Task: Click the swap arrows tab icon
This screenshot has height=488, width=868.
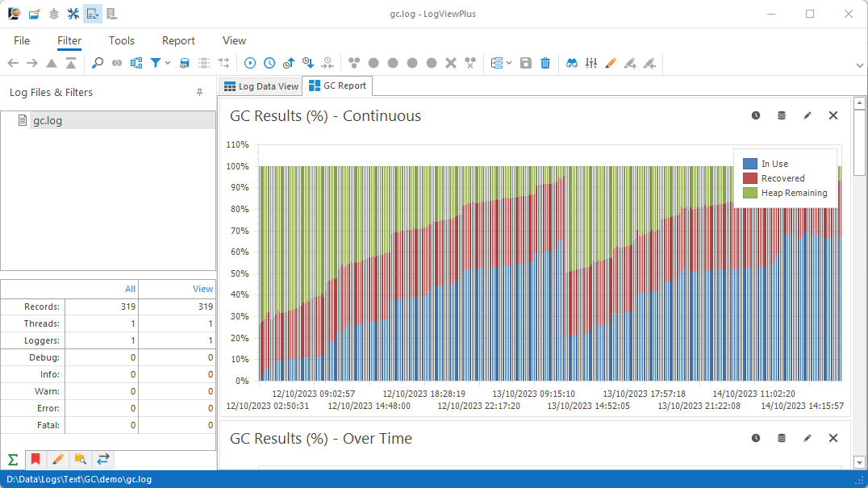Action: [x=103, y=459]
